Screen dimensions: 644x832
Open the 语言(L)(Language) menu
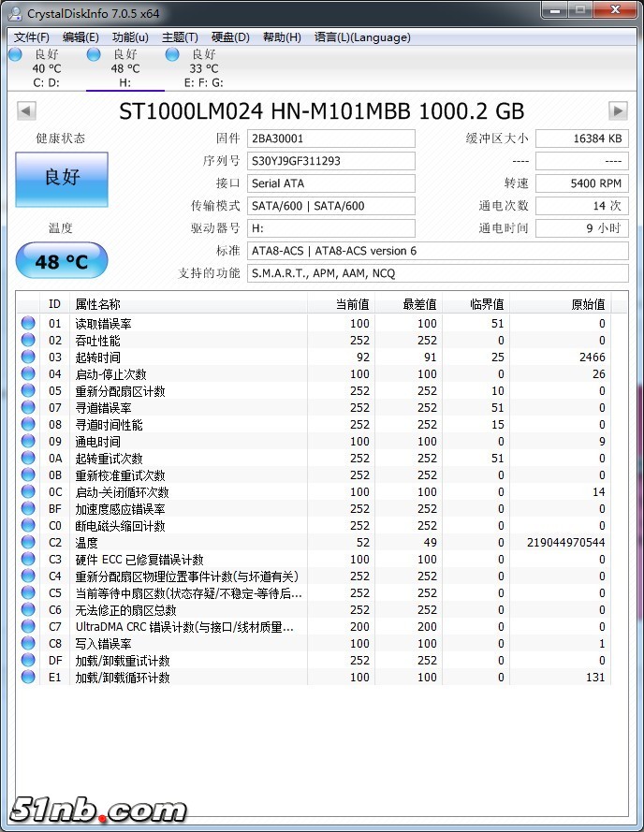click(x=362, y=37)
